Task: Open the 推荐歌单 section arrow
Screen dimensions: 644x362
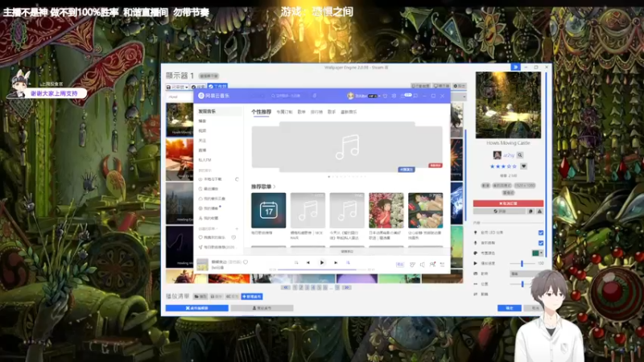Action: (275, 187)
